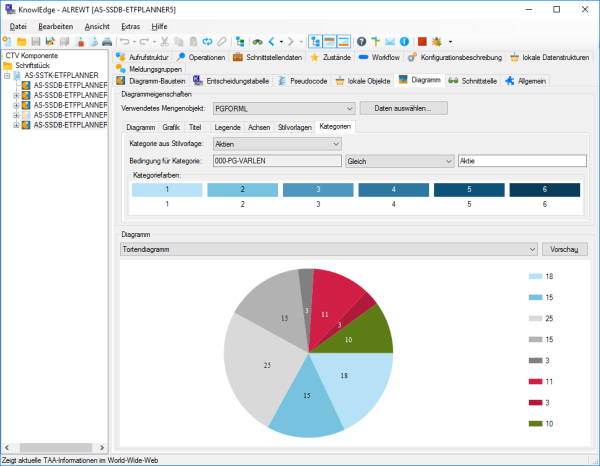
Task: Select category color swatch 6
Action: pos(545,190)
